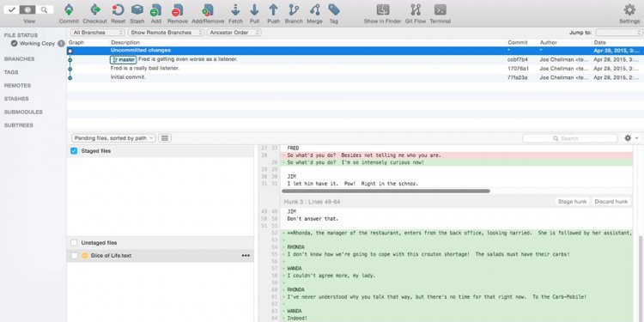Select Working Copy in sidebar

pos(37,43)
